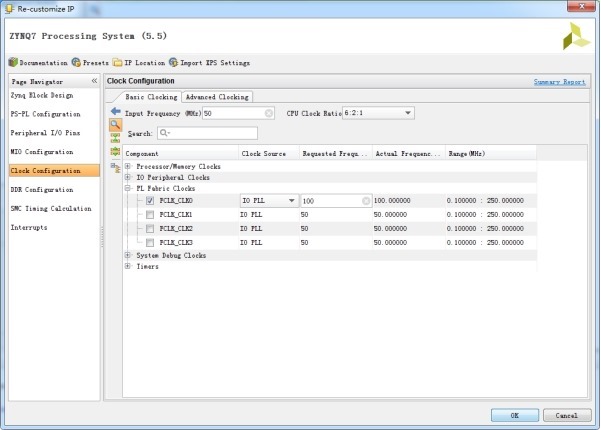This screenshot has width=601, height=430.
Task: Click the Range(MHz) column header
Action: (x=491, y=153)
